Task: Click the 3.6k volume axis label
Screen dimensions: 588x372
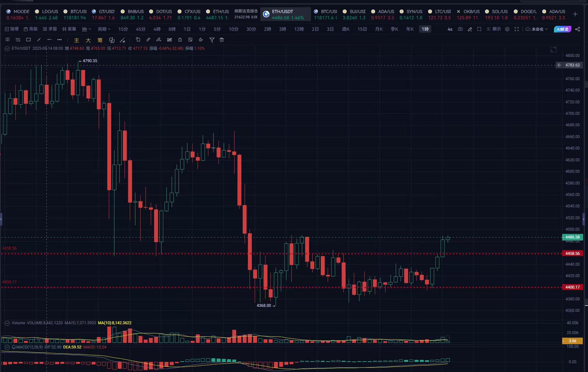Action: coord(572,341)
